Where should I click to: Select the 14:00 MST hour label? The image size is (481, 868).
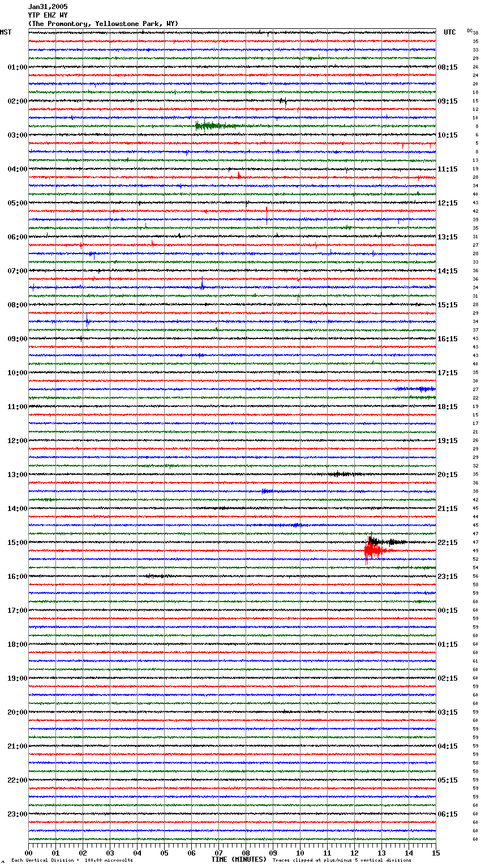coord(18,509)
